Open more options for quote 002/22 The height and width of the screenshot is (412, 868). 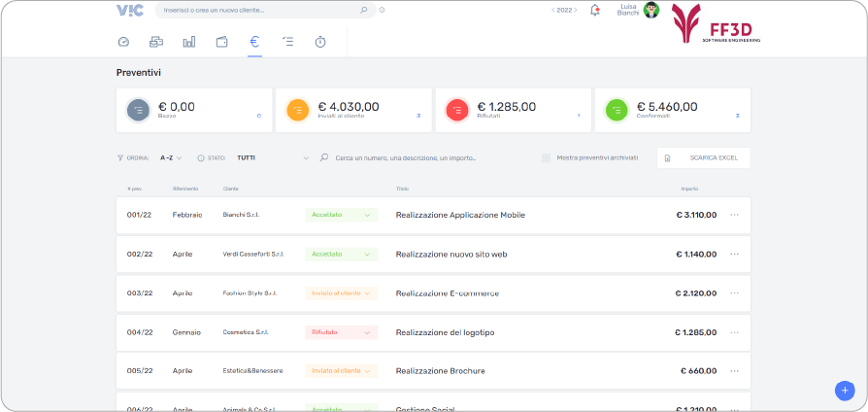coord(735,255)
